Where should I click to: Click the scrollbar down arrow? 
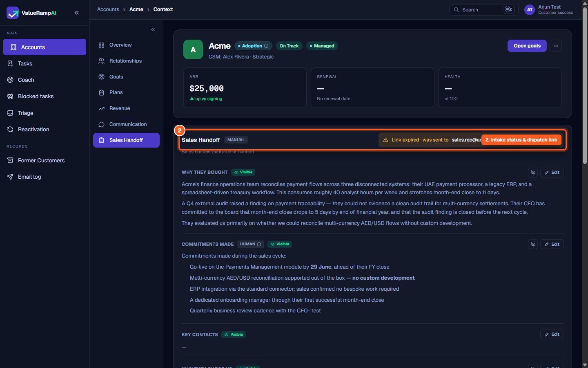point(585,365)
